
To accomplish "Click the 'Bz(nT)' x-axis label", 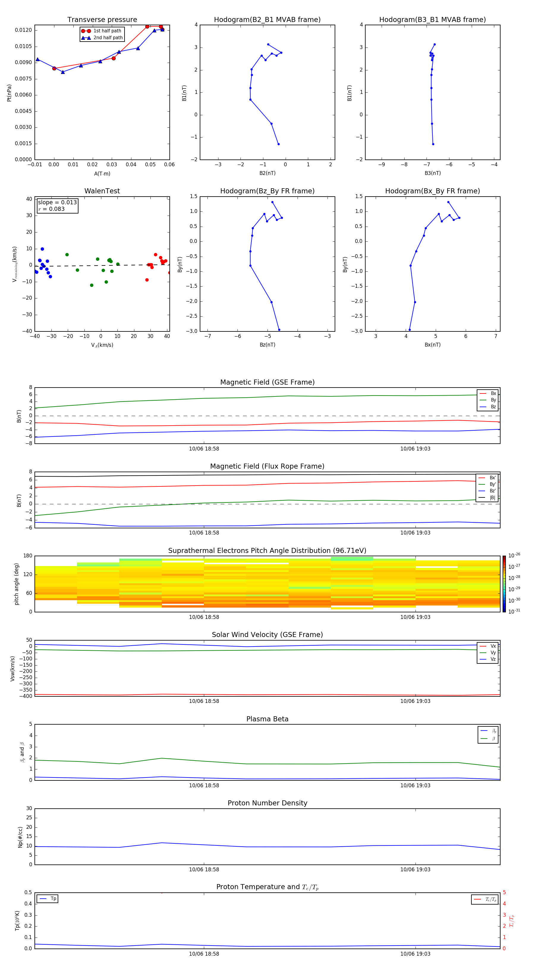I will pos(267,345).
